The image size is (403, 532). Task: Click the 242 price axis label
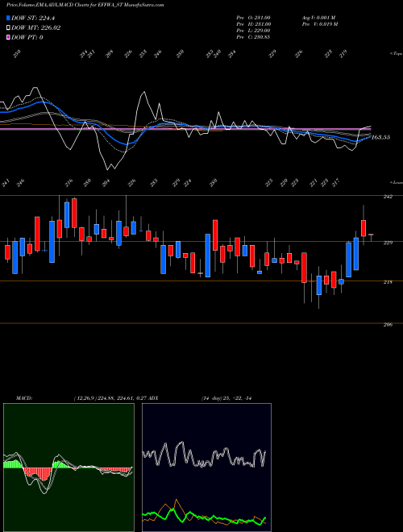pyautogui.click(x=388, y=197)
